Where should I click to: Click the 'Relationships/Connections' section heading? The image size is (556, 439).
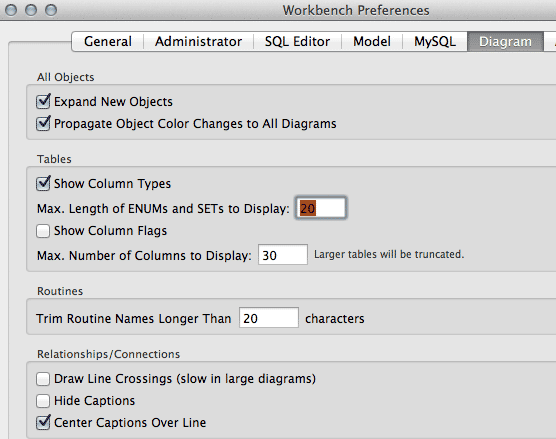pos(109,354)
